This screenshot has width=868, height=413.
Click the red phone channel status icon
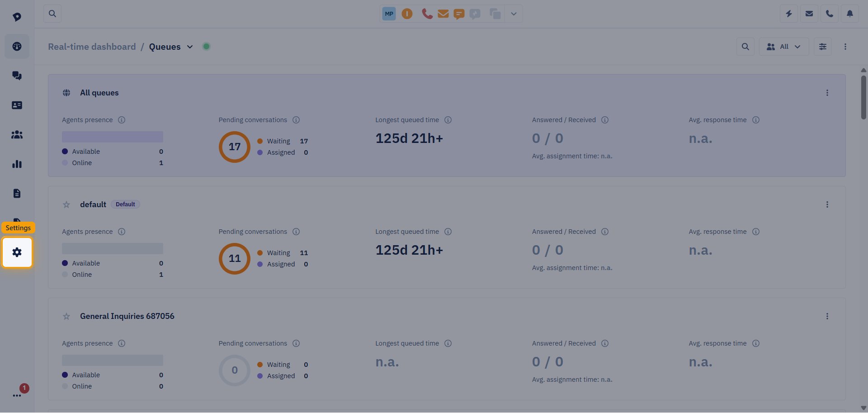[x=427, y=14]
